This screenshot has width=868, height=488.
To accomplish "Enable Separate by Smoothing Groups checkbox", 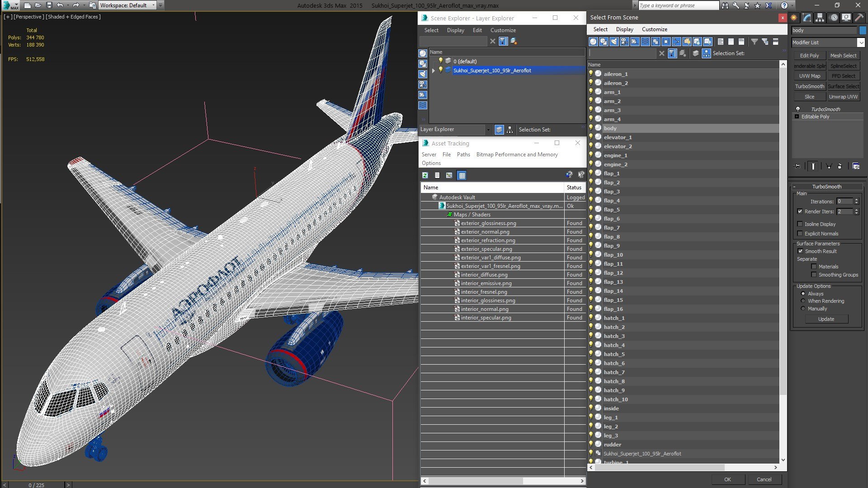I will coord(814,275).
